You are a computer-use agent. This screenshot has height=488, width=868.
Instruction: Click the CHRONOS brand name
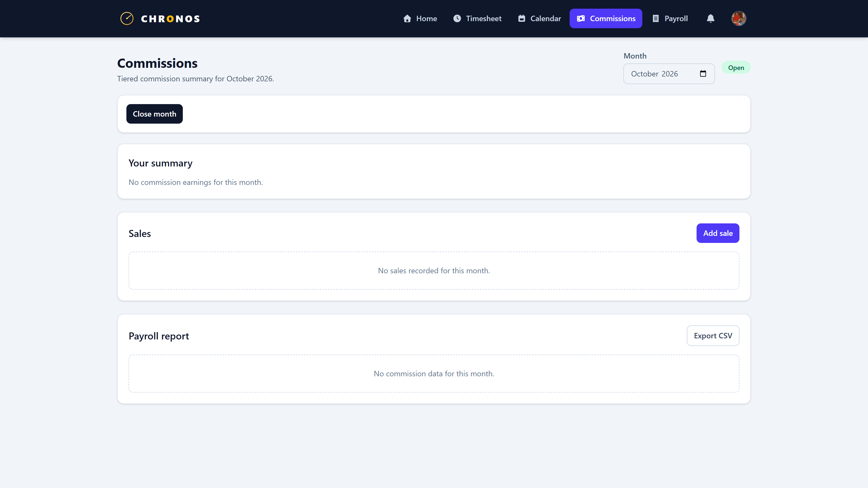171,19
